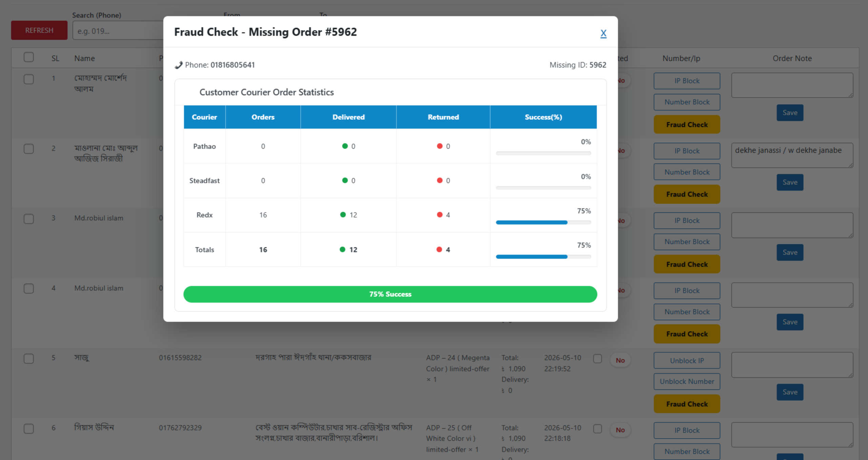
Task: Save the order note for row 3
Action: pyautogui.click(x=790, y=252)
